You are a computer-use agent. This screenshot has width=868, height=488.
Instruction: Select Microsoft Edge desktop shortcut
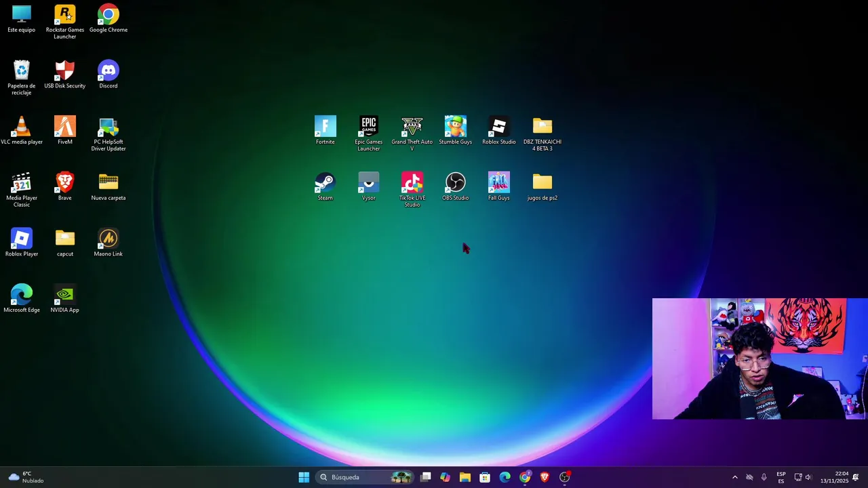[x=21, y=299]
